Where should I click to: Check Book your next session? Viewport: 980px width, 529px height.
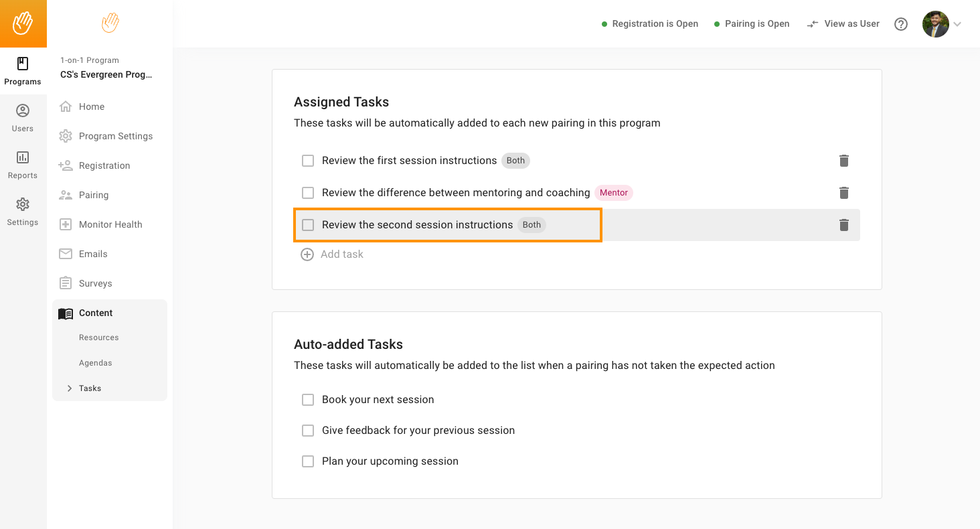pos(308,400)
